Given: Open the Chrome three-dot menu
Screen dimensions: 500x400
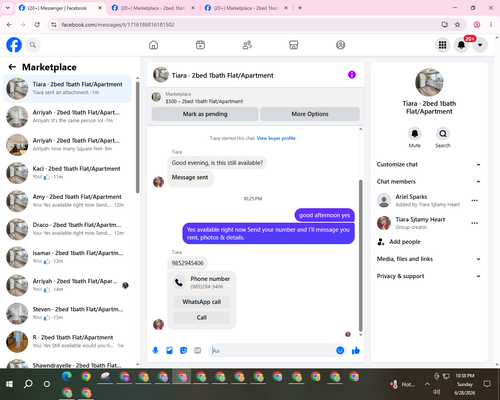Looking at the screenshot, I should pyautogui.click(x=491, y=25).
